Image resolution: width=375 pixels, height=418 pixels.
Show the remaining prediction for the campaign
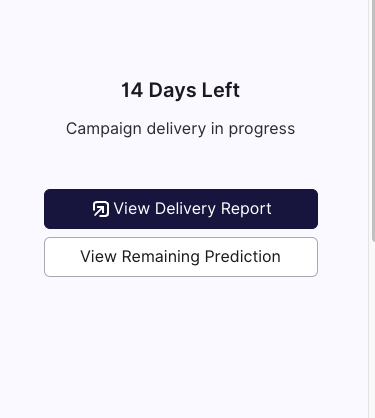coord(181,257)
